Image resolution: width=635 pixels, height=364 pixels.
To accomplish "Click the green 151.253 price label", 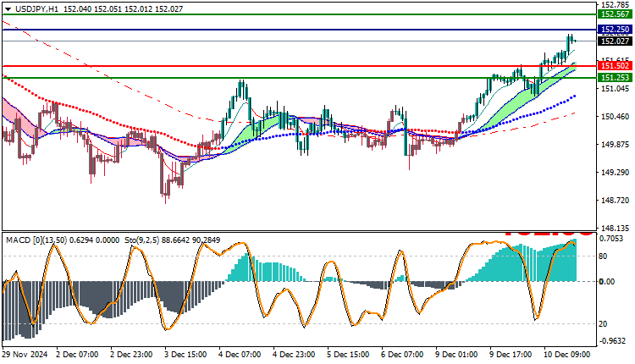I will coord(616,77).
